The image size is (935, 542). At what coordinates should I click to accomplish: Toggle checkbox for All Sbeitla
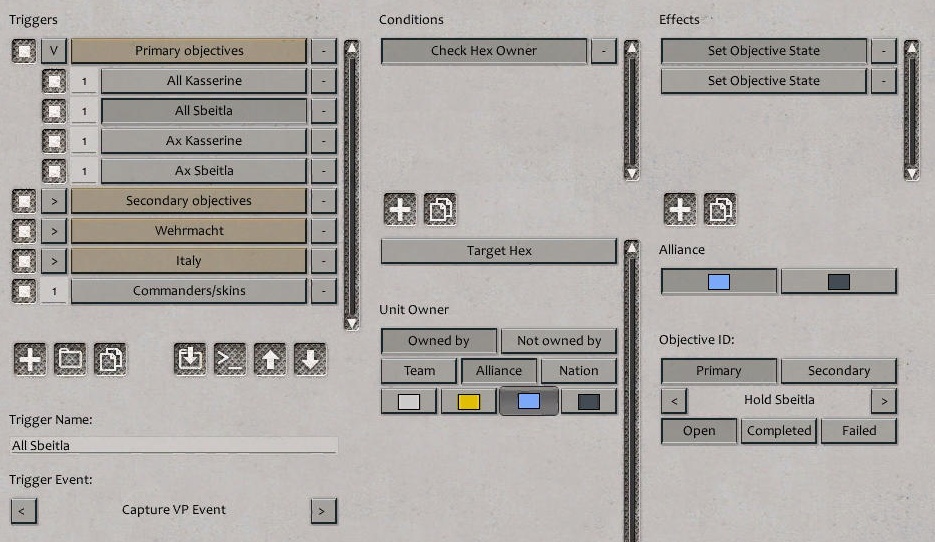[54, 111]
